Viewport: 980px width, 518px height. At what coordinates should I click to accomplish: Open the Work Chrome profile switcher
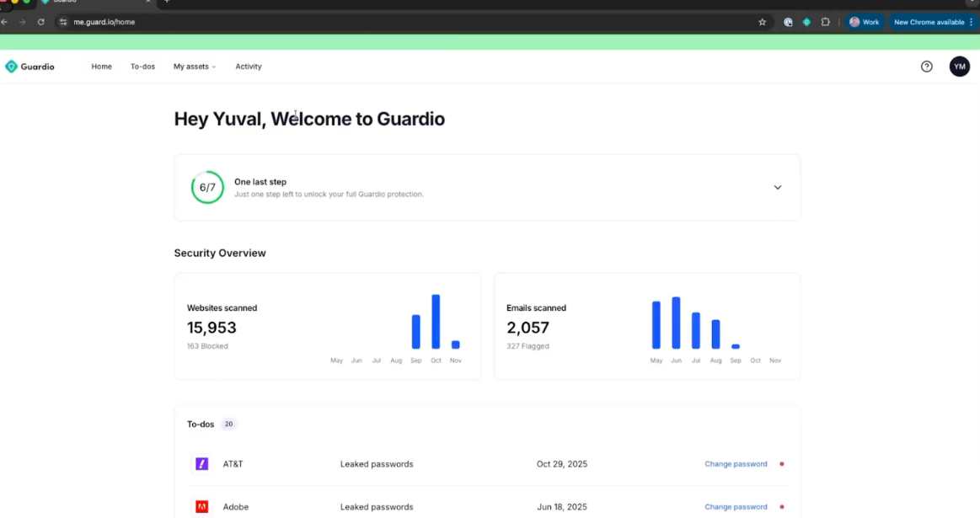click(865, 22)
